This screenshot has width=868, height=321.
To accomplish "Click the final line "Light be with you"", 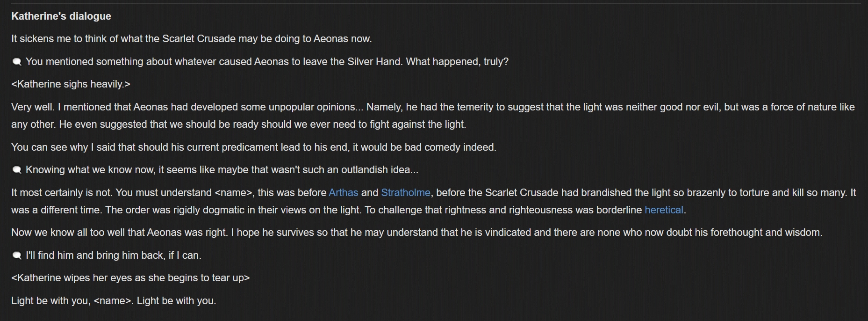I will tap(113, 300).
